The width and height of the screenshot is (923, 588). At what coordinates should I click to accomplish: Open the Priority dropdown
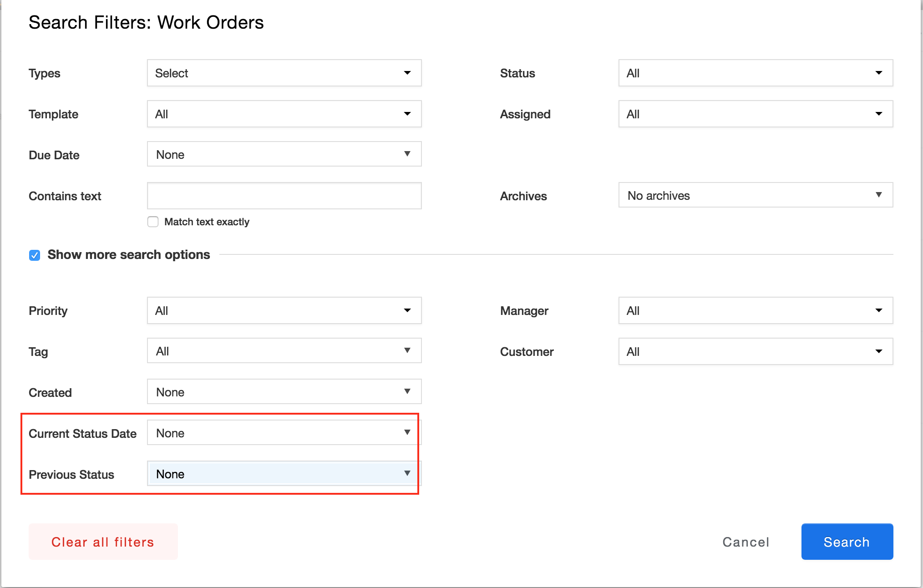[284, 310]
